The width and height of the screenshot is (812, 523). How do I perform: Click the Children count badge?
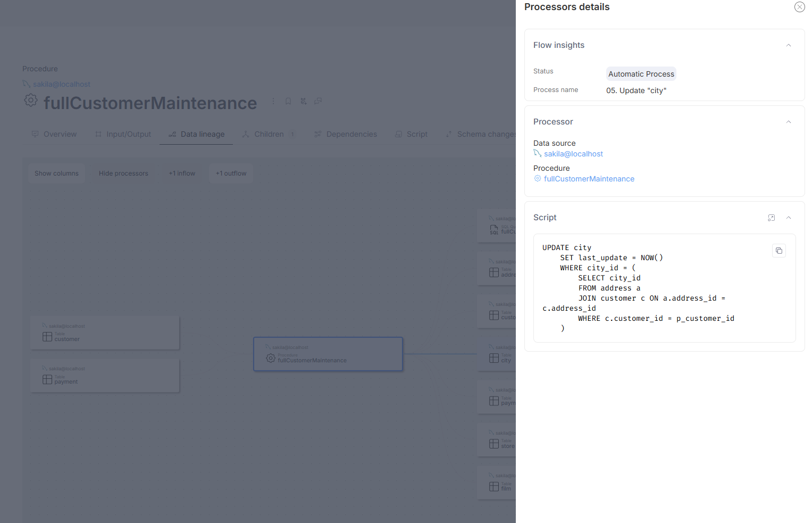292,134
